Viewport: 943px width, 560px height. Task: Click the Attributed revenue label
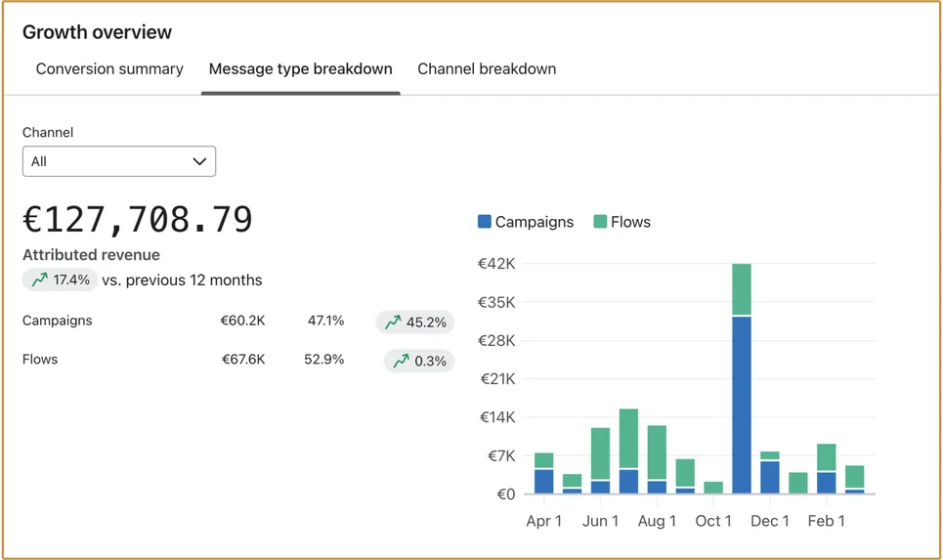pyautogui.click(x=92, y=254)
